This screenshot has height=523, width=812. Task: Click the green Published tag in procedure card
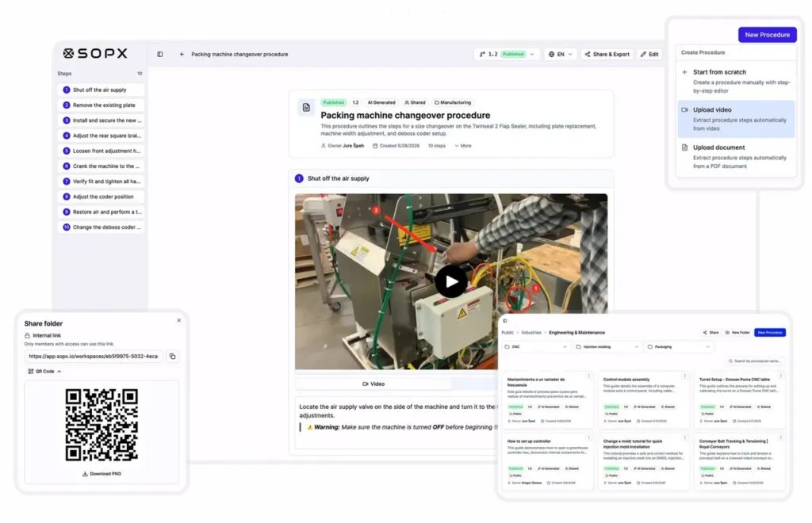(x=333, y=102)
